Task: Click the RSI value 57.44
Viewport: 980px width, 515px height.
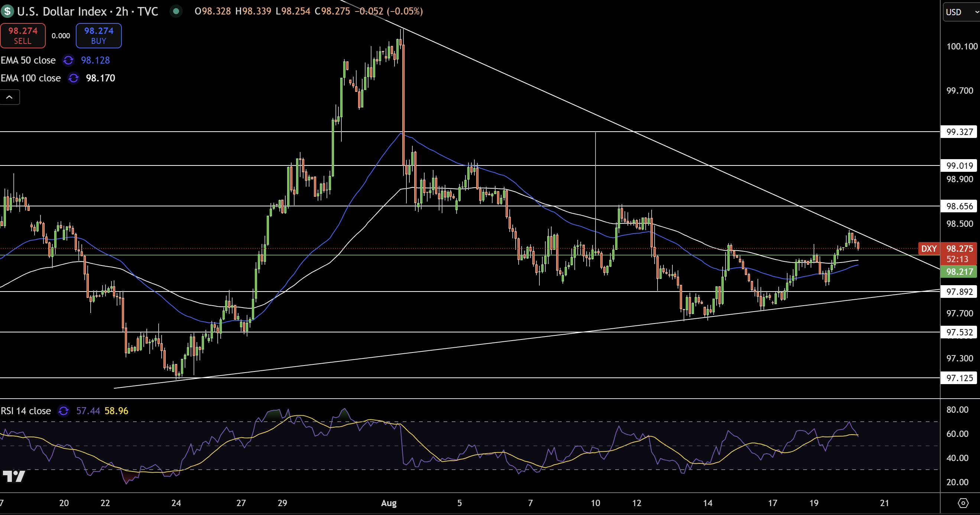Action: point(88,411)
